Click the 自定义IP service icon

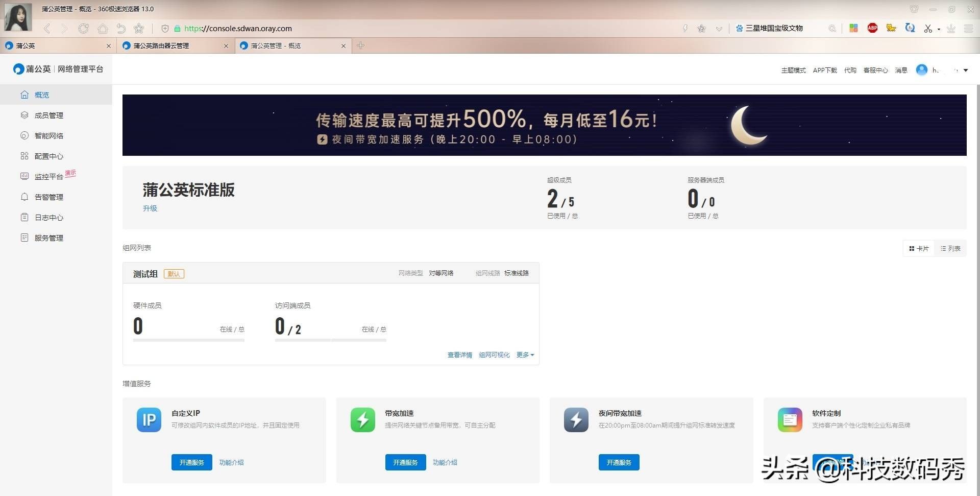pyautogui.click(x=149, y=420)
